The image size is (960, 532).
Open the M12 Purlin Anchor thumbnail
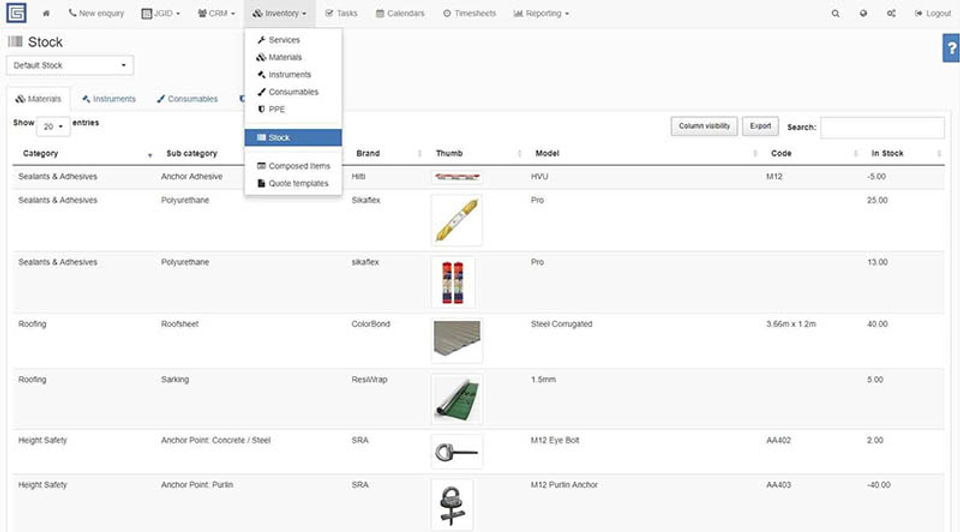tap(452, 505)
